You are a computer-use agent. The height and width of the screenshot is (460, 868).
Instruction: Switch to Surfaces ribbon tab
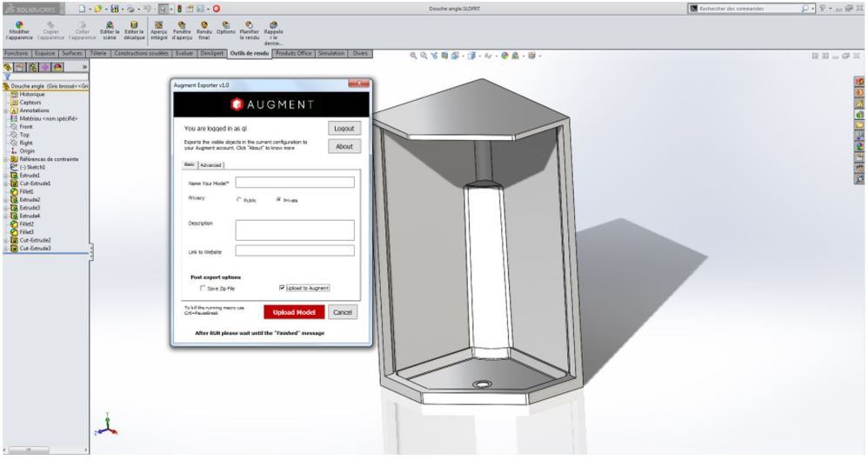(72, 53)
